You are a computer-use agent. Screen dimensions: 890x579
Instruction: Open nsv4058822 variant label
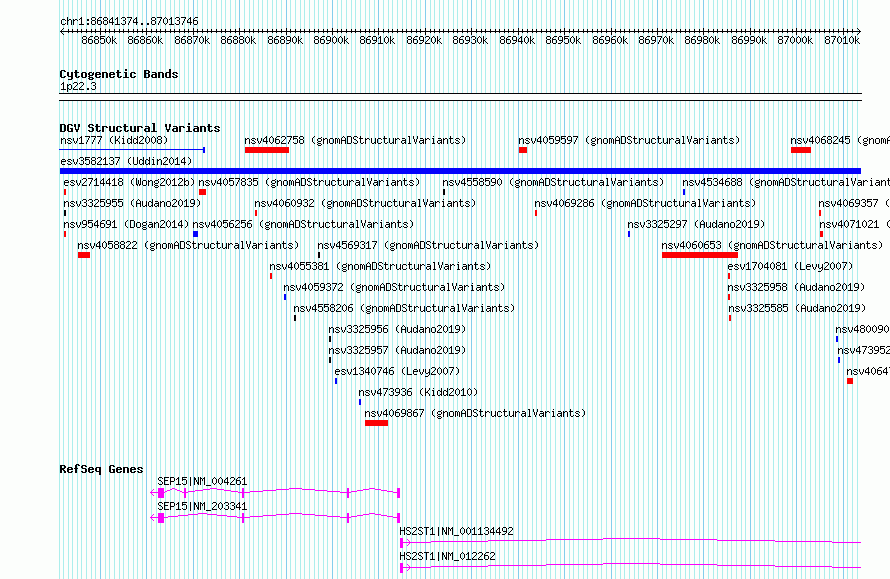click(x=188, y=245)
